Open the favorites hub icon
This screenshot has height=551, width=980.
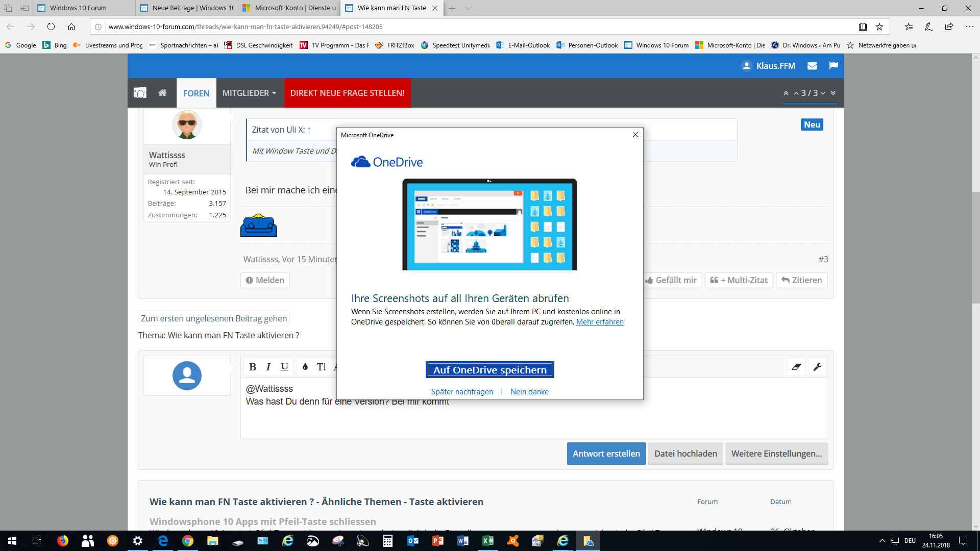(909, 27)
